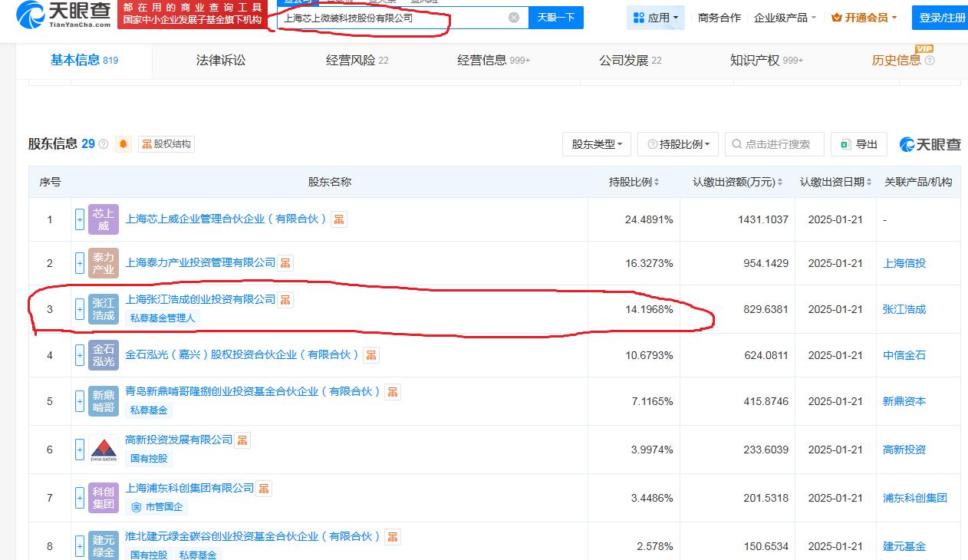The height and width of the screenshot is (560, 968).
Task: Click the 金石泓光 shareholder logo
Action: click(x=104, y=355)
